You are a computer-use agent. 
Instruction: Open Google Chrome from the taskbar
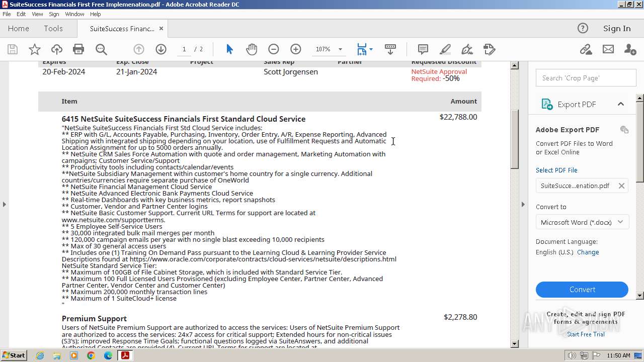pyautogui.click(x=91, y=355)
